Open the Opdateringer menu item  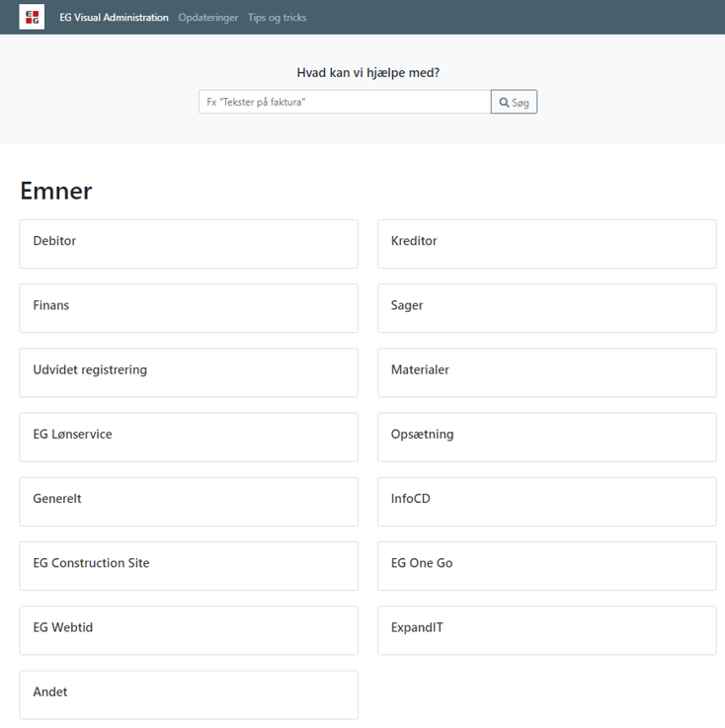208,18
